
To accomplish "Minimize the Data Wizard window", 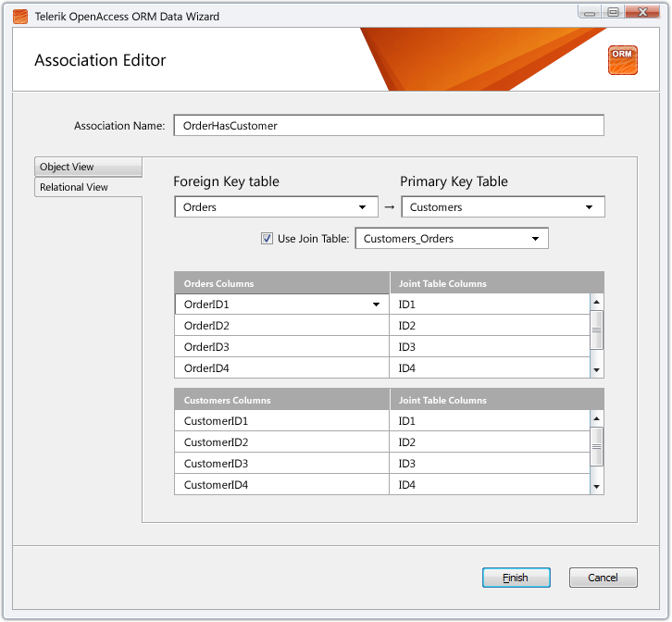I will point(590,12).
